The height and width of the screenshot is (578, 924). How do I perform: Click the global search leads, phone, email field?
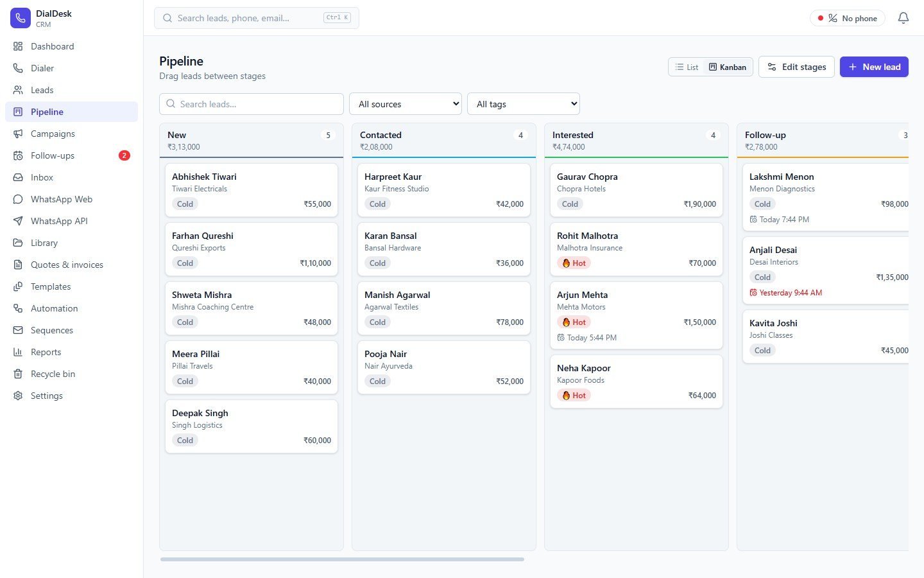click(x=257, y=18)
